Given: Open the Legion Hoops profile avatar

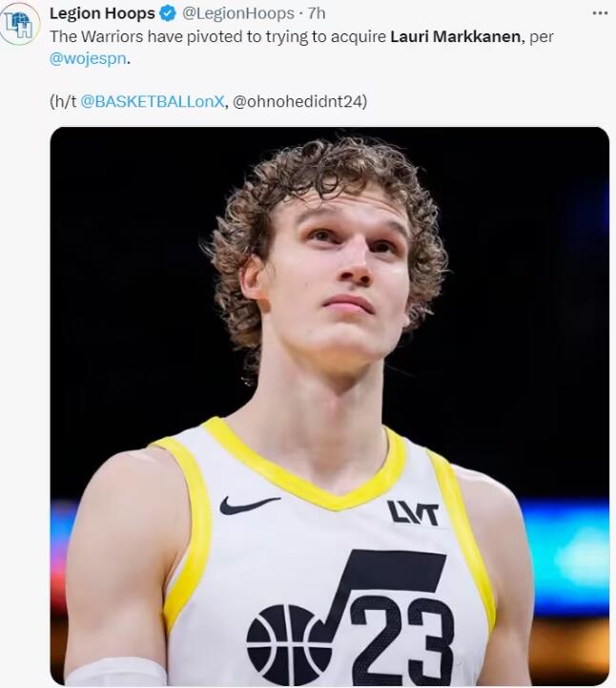Looking at the screenshot, I should pos(20,25).
